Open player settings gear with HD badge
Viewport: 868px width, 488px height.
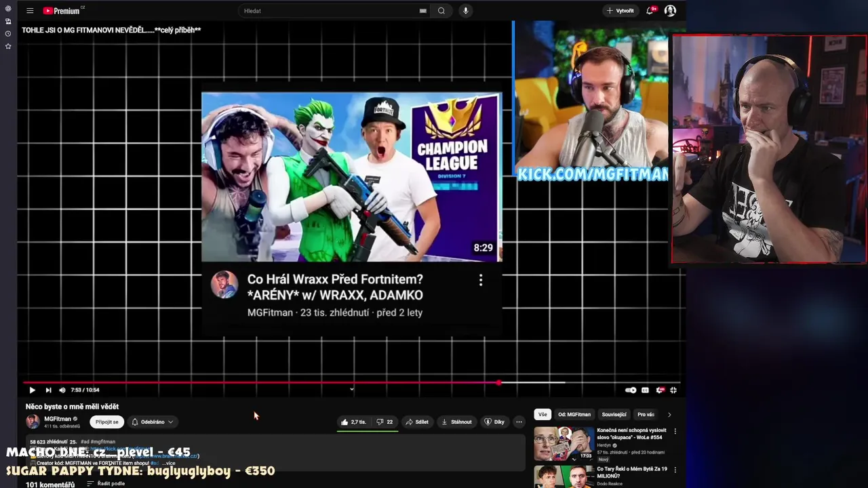[659, 390]
